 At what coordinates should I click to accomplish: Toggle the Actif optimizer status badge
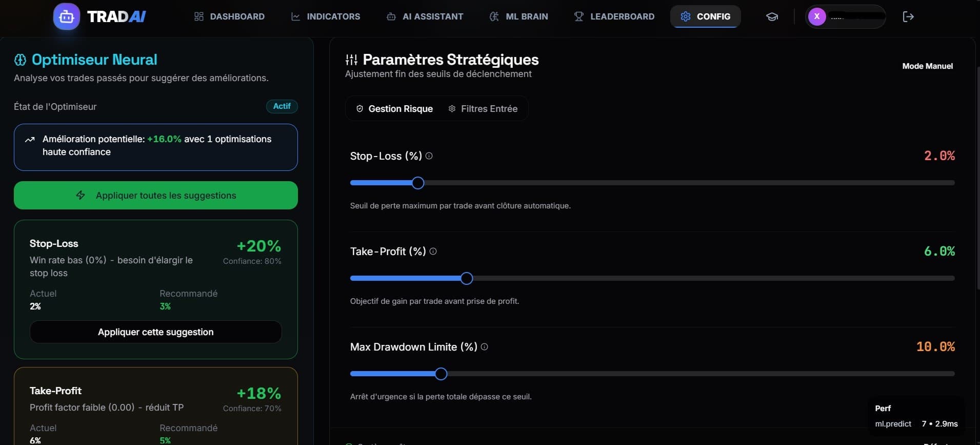coord(282,106)
